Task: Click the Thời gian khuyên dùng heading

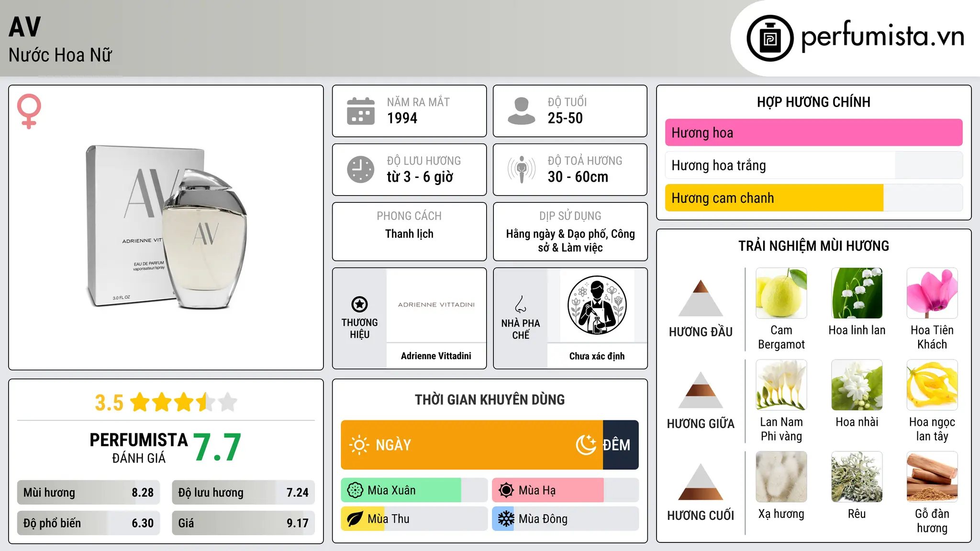Action: [490, 399]
